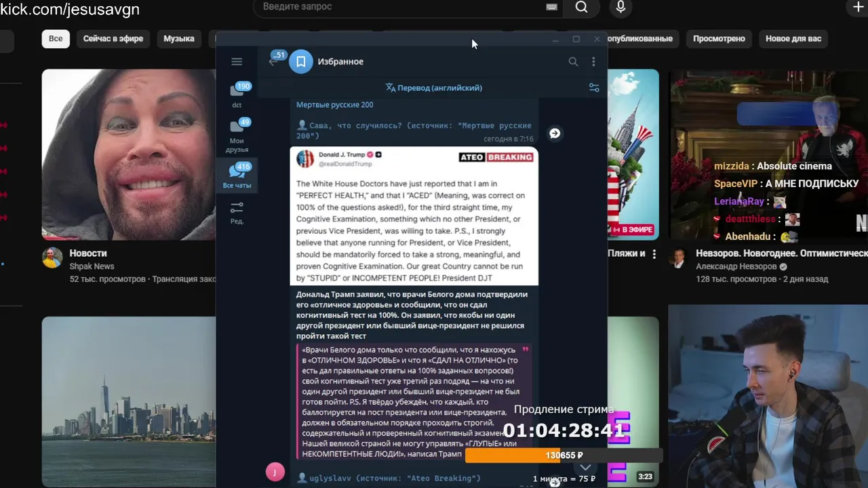
Task: Open the J profile avatar
Action: (275, 472)
